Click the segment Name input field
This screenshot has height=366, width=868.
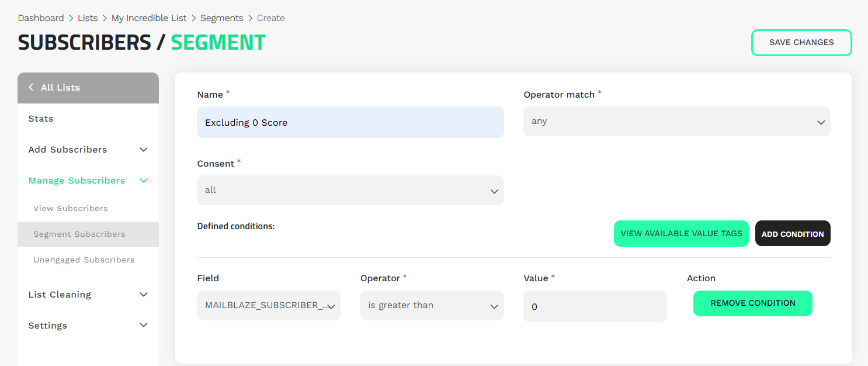pyautogui.click(x=350, y=123)
